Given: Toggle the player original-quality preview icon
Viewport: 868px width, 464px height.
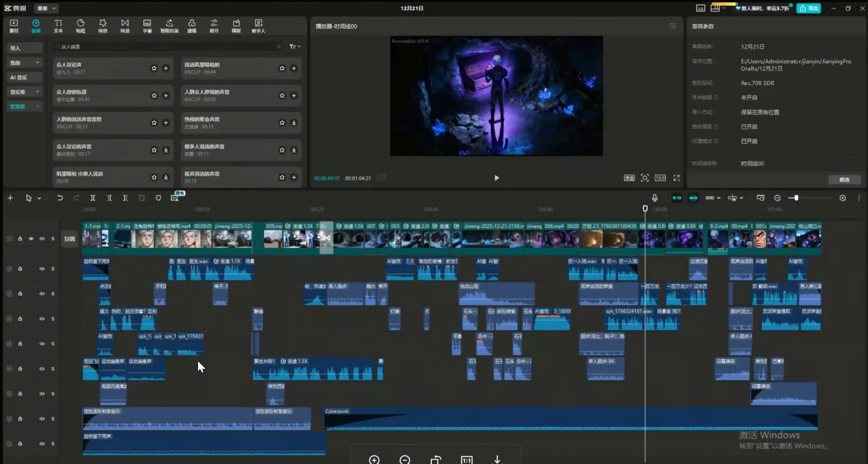Looking at the screenshot, I should click(x=629, y=178).
